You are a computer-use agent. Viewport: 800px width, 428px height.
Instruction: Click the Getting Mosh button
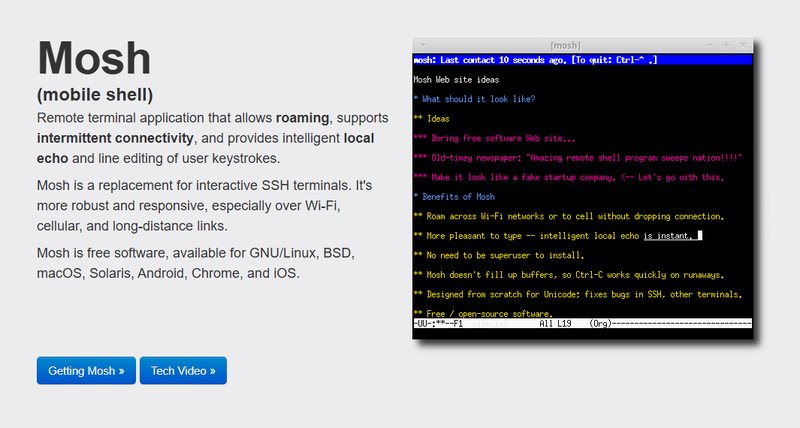point(86,371)
